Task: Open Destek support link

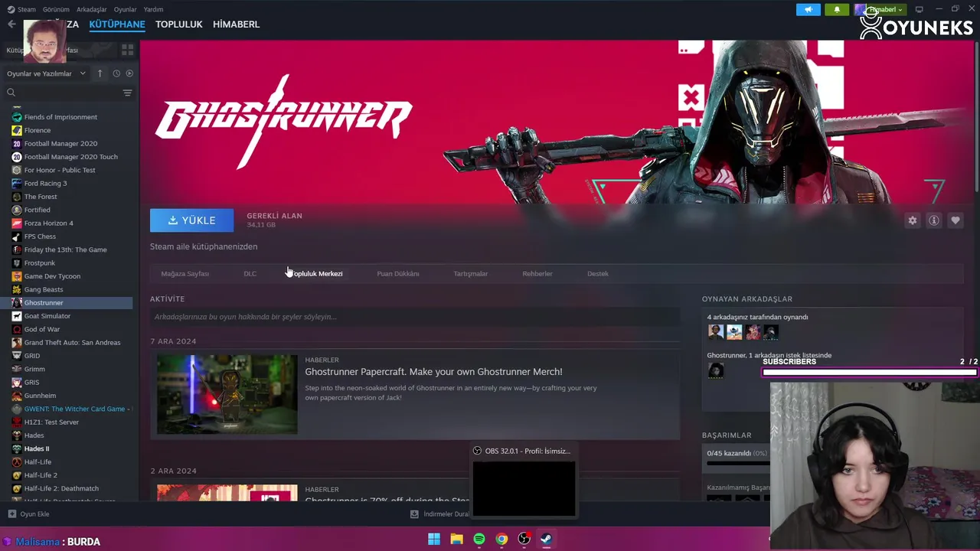Action: 598,273
